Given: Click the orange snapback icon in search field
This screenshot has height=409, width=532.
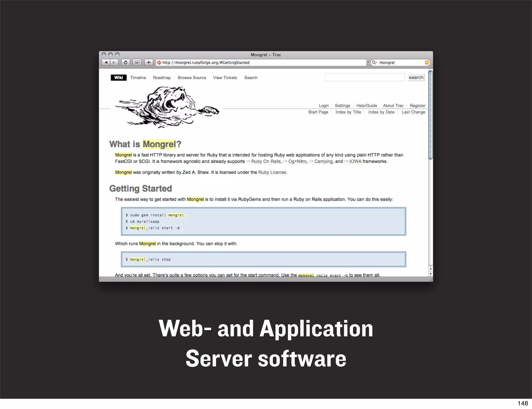Looking at the screenshot, I should pyautogui.click(x=427, y=63).
